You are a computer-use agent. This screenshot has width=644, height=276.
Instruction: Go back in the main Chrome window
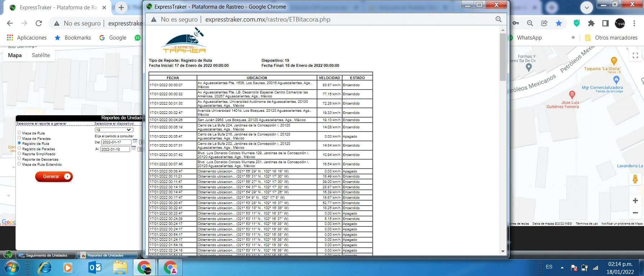10,23
